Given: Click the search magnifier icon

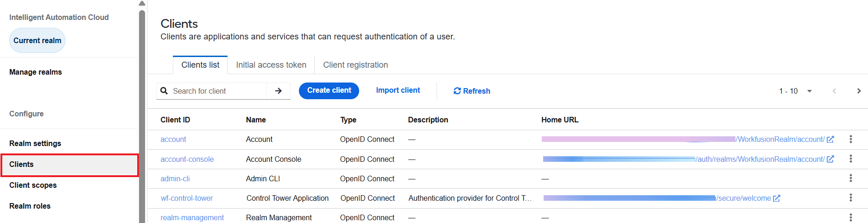Looking at the screenshot, I should point(164,91).
